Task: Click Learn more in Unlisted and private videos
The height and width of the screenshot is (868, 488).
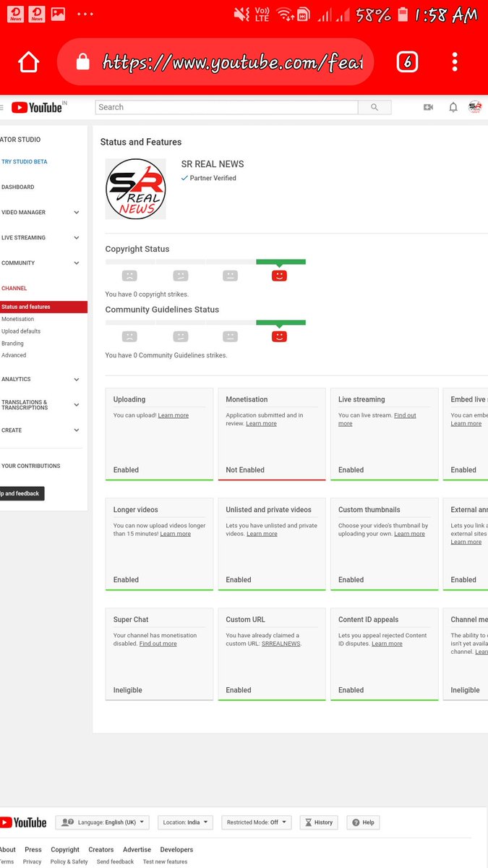Action: pos(262,534)
